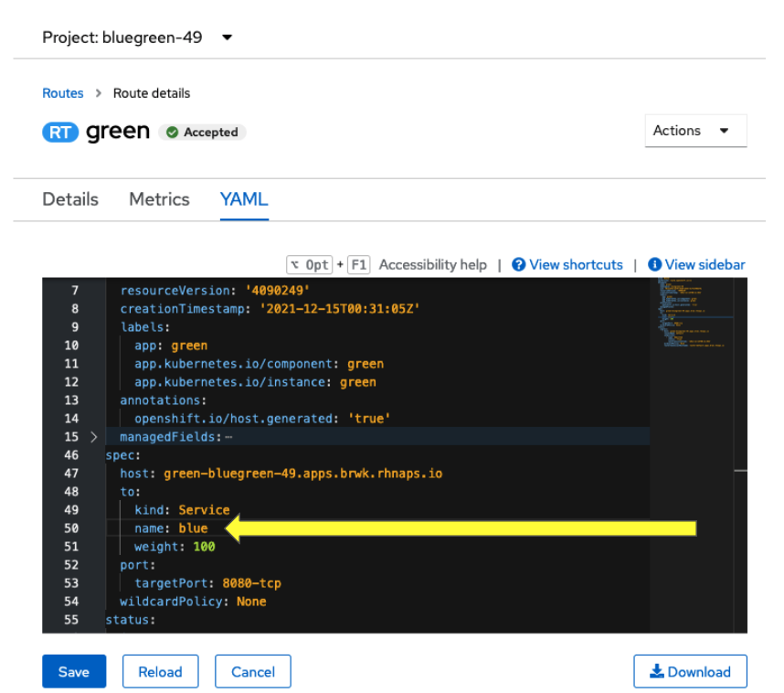
Task: Click the openshift.io/host.generated line
Action: click(262, 419)
